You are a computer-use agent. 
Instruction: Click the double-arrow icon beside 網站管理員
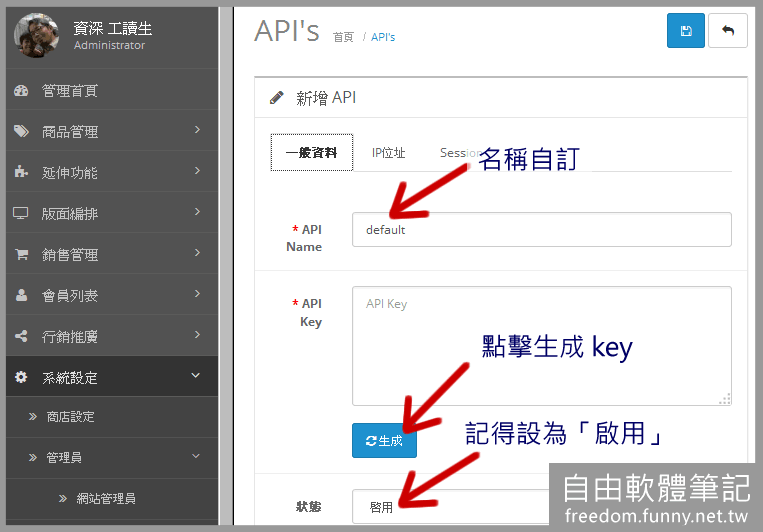(63, 498)
